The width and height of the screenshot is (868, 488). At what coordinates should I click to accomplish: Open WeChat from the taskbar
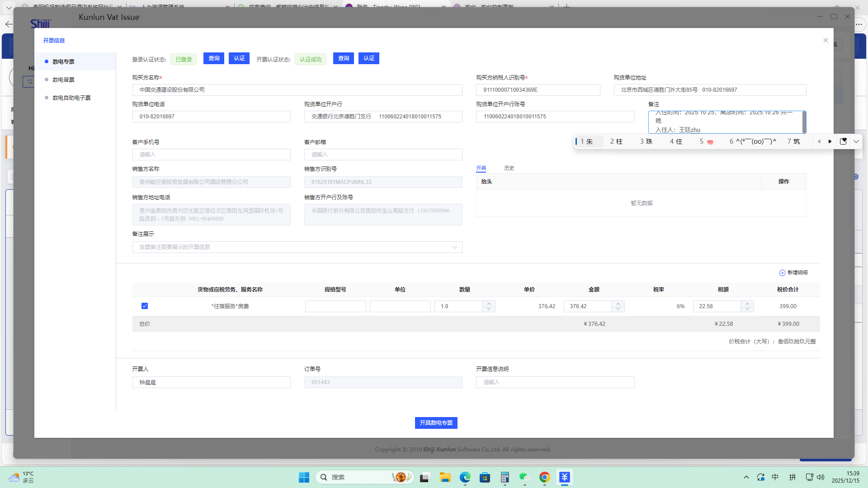[524, 477]
